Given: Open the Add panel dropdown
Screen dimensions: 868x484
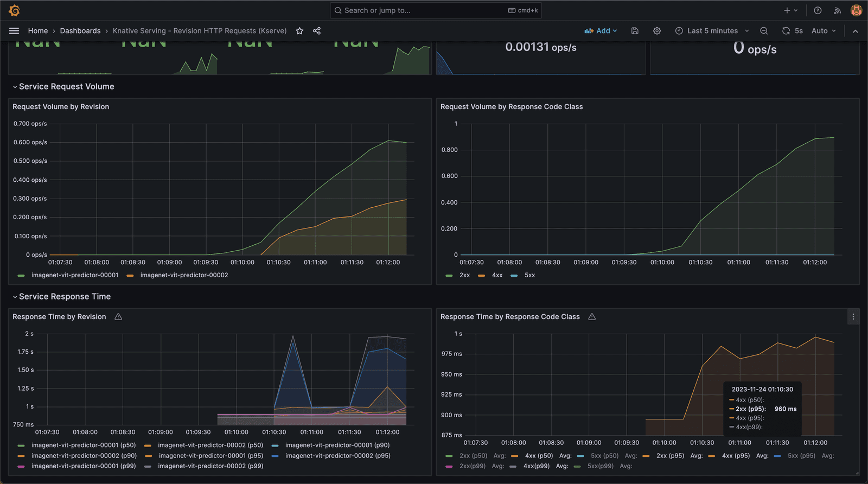Looking at the screenshot, I should pos(601,31).
